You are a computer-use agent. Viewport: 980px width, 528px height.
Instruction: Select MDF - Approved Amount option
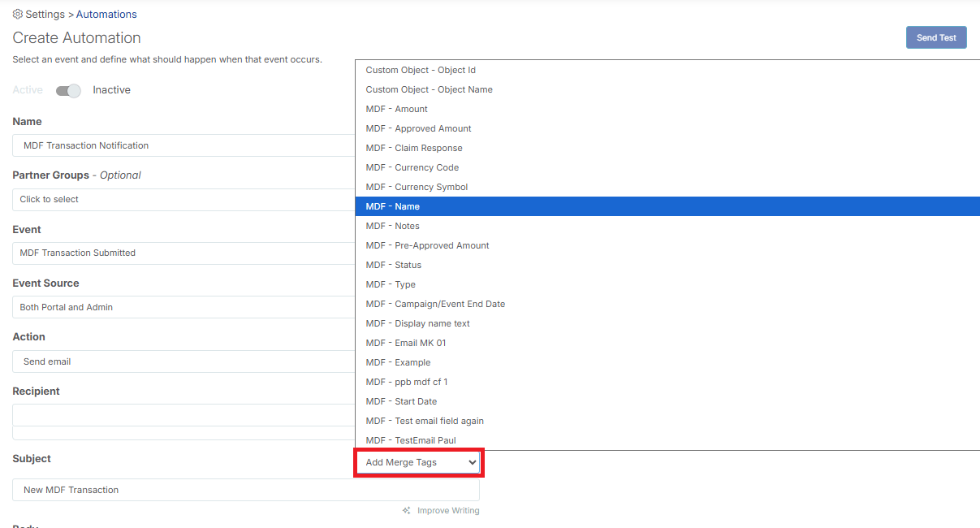pyautogui.click(x=667, y=128)
